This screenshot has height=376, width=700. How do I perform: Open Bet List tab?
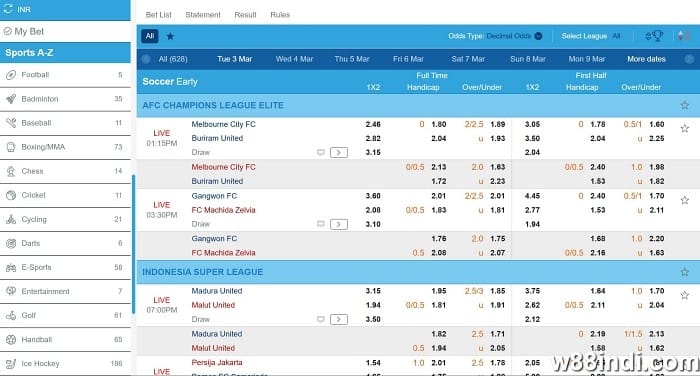[158, 15]
